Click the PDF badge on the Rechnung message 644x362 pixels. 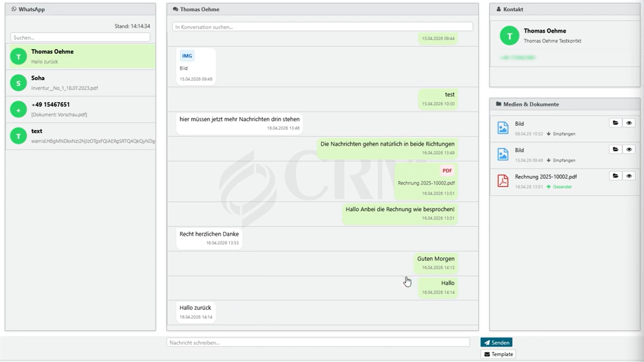tap(447, 171)
